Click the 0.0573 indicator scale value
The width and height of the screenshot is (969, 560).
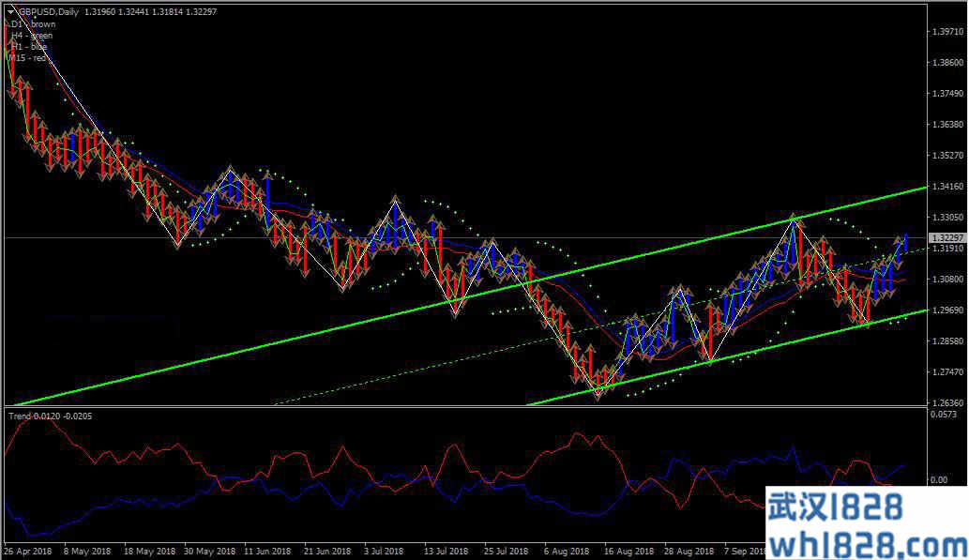[943, 414]
